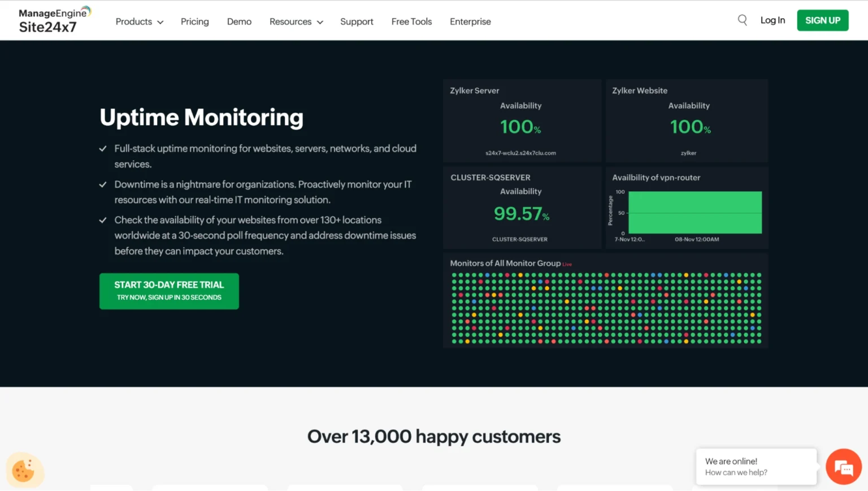
Task: Expand the Resources dropdown menu
Action: tap(296, 21)
